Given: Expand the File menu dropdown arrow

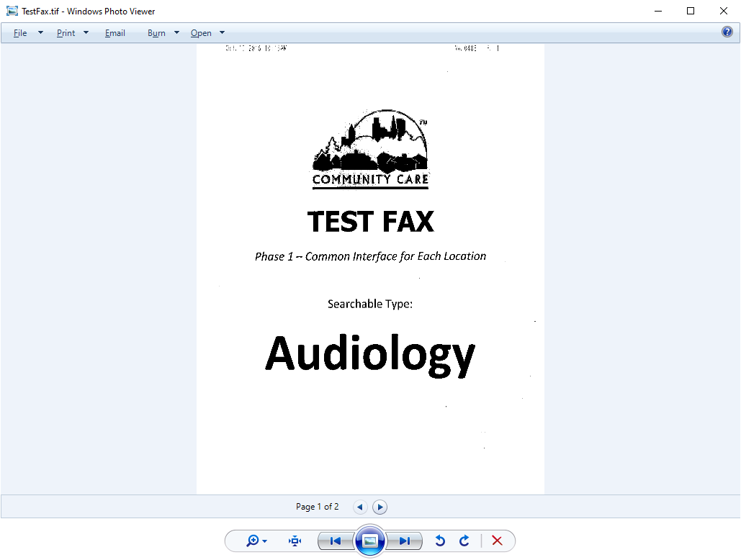Looking at the screenshot, I should [40, 32].
